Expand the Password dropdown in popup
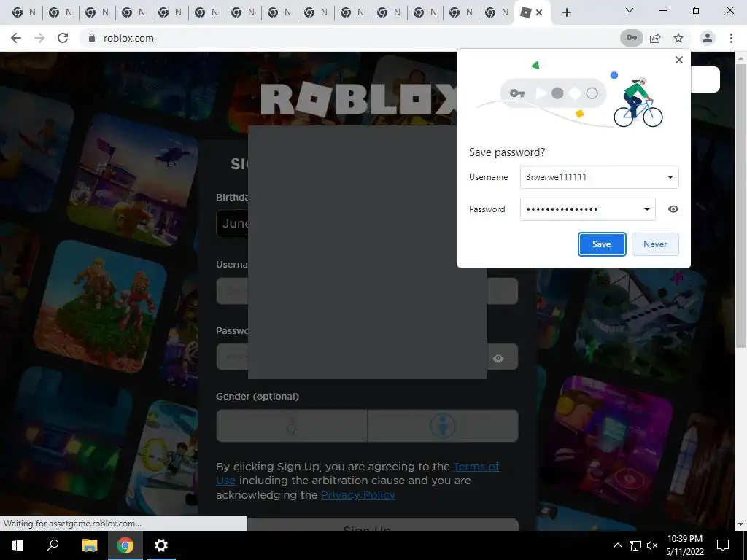 647,209
